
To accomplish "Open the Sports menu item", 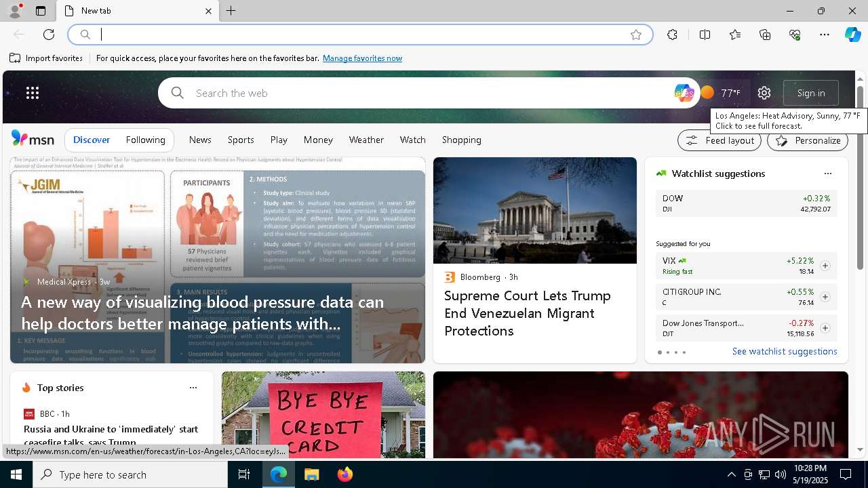I will pos(241,140).
